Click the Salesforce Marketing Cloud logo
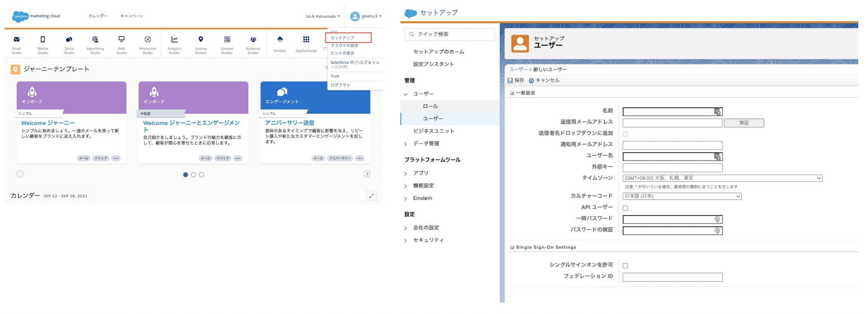Screen dimensions: 868x314 [x=36, y=16]
